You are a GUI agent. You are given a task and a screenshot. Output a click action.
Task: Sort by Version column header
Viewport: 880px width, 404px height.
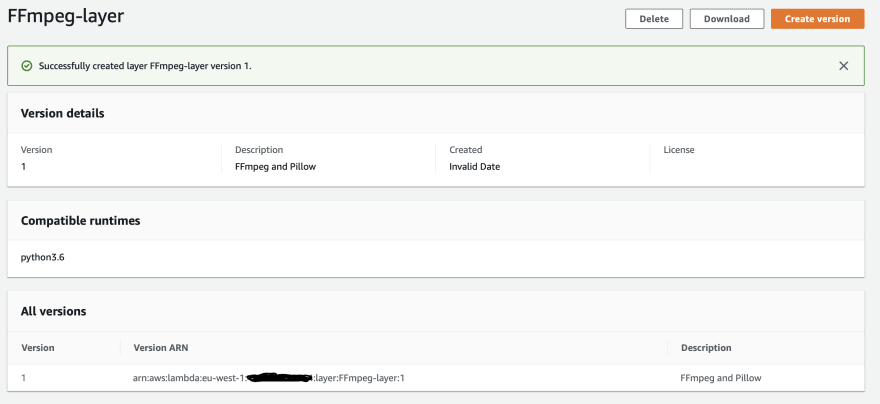[x=38, y=348]
